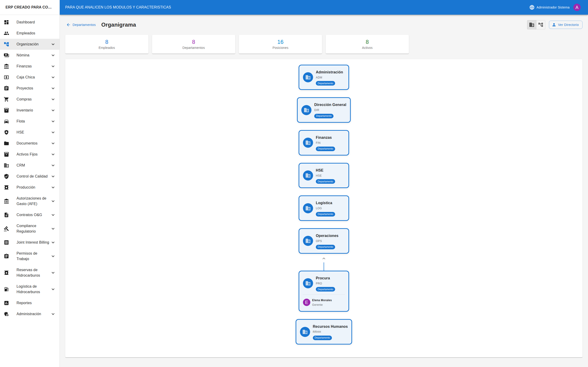Collapse the Organización menu chevron
This screenshot has height=367, width=588.
point(53,44)
